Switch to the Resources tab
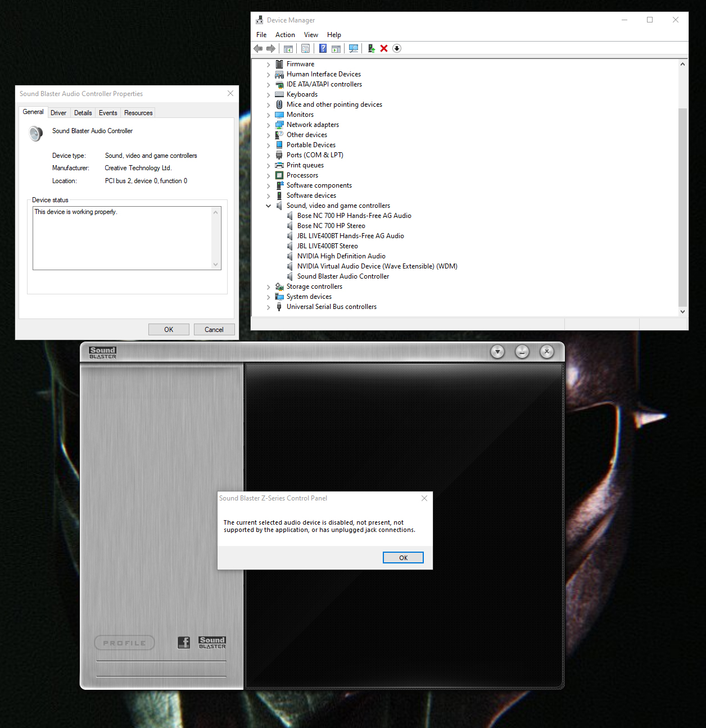706x728 pixels. pos(138,113)
